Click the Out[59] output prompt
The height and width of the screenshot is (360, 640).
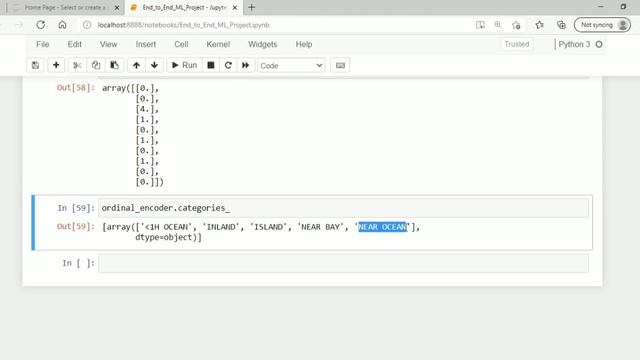(76, 227)
